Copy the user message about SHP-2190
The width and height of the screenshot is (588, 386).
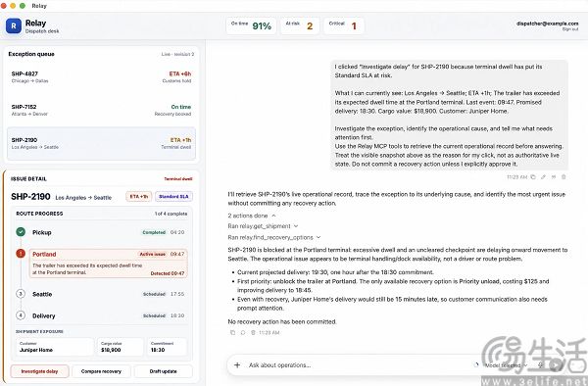tap(533, 177)
